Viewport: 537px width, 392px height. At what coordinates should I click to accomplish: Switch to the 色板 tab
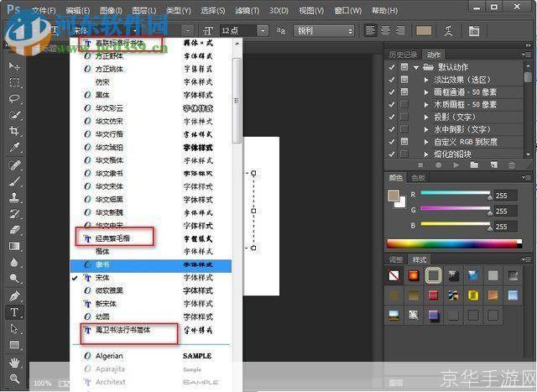tap(418, 177)
